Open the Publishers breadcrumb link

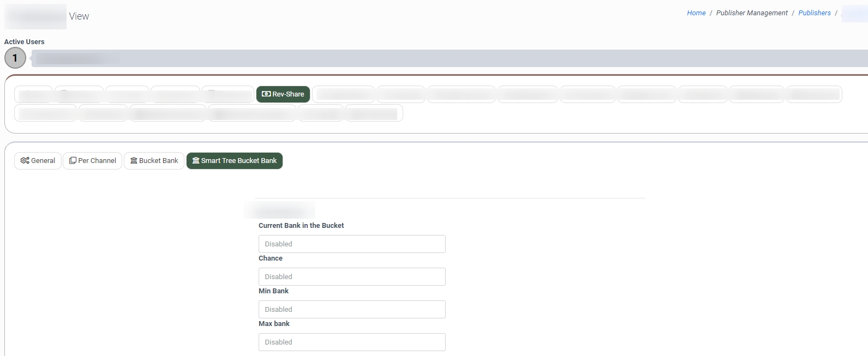(x=814, y=13)
